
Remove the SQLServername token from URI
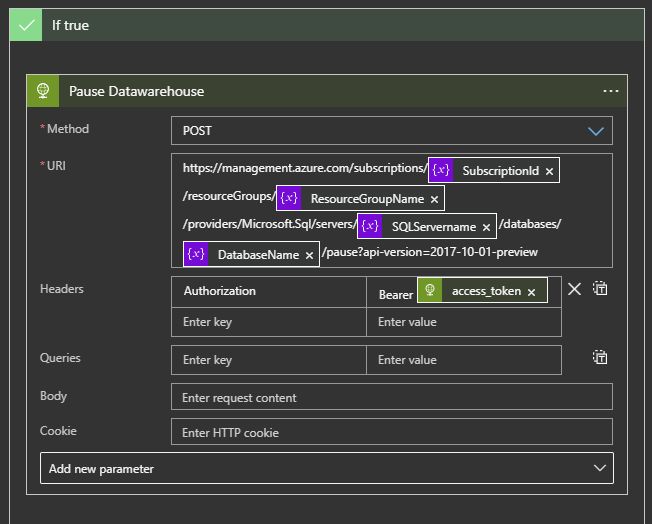[x=486, y=227]
